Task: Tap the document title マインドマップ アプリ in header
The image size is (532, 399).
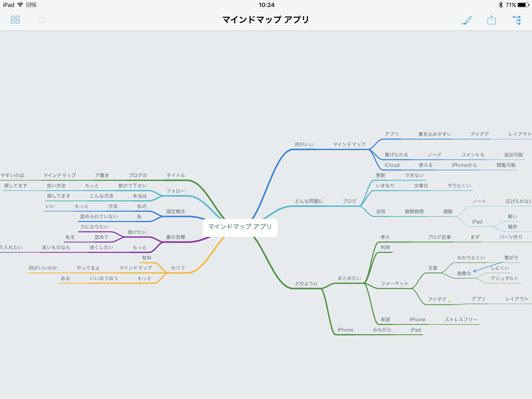Action: pos(266,19)
